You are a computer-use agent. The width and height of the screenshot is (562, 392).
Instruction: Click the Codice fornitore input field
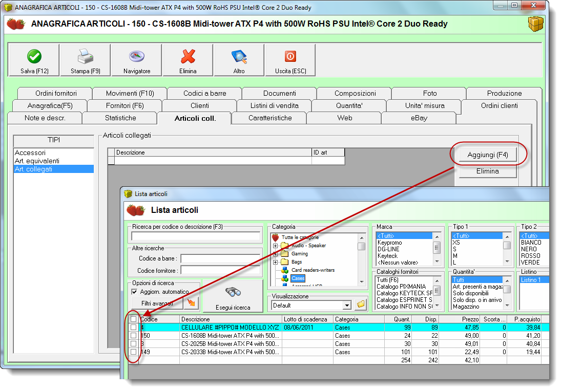click(220, 270)
